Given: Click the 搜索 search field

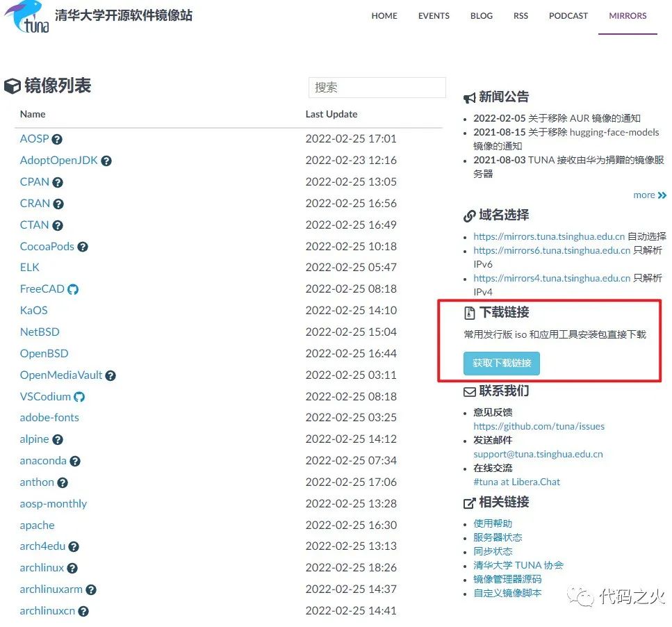Looking at the screenshot, I should click(377, 88).
